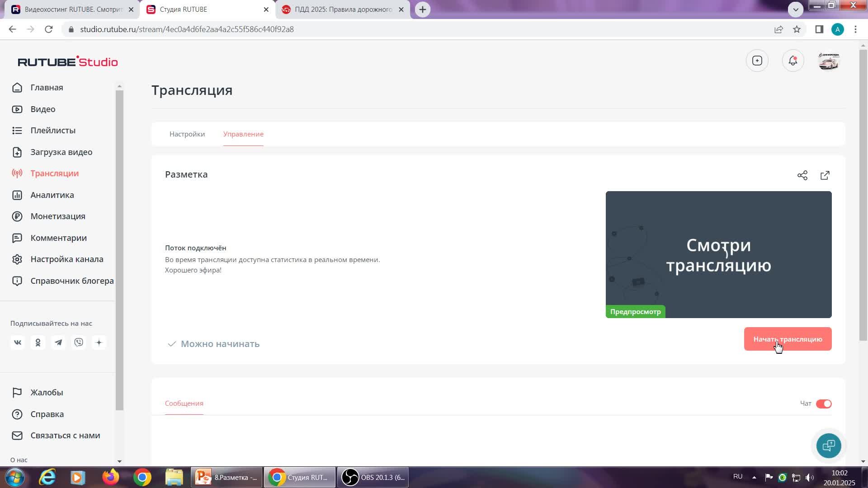Show hidden system tray icons arrow
Screen dimensions: 868x488
pyautogui.click(x=754, y=477)
